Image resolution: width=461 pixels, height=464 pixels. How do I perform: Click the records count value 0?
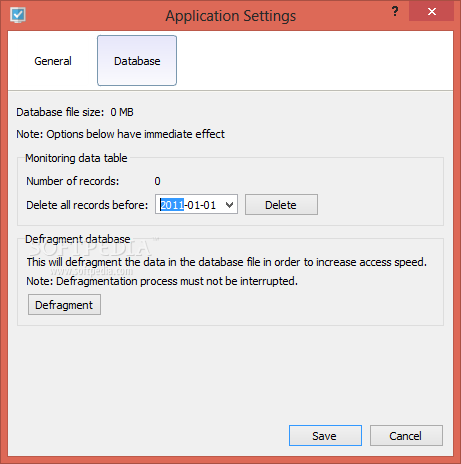click(157, 181)
